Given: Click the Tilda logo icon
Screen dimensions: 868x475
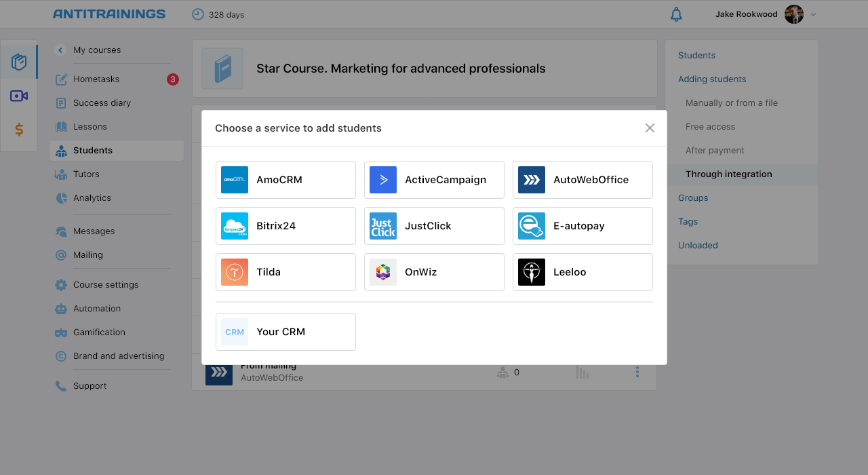Looking at the screenshot, I should pos(235,272).
